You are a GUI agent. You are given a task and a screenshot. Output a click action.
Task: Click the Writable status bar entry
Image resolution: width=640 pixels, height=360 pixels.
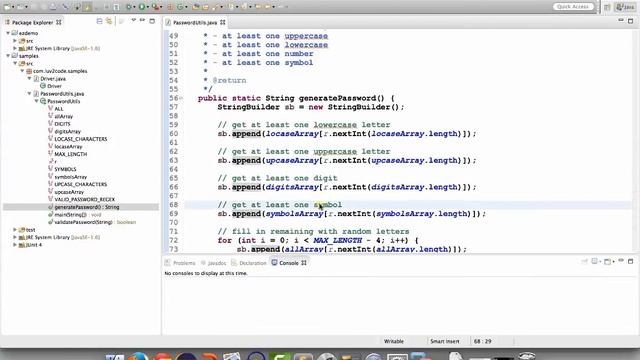394,341
